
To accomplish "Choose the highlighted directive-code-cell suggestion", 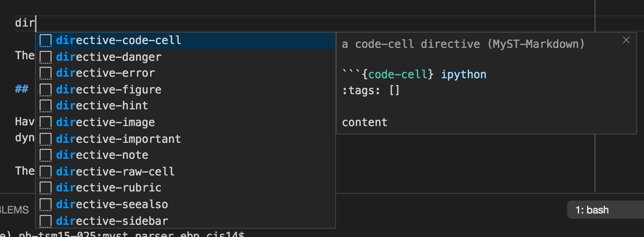I will click(x=118, y=40).
